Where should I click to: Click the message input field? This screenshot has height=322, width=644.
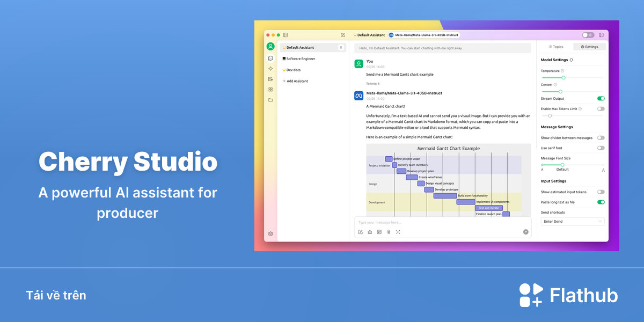[x=443, y=222]
